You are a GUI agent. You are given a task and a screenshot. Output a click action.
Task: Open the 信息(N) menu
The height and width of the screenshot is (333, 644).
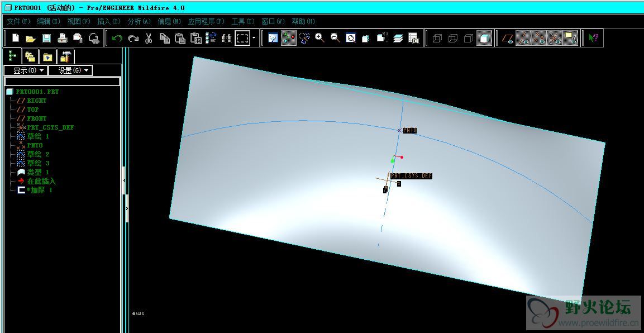(x=169, y=21)
